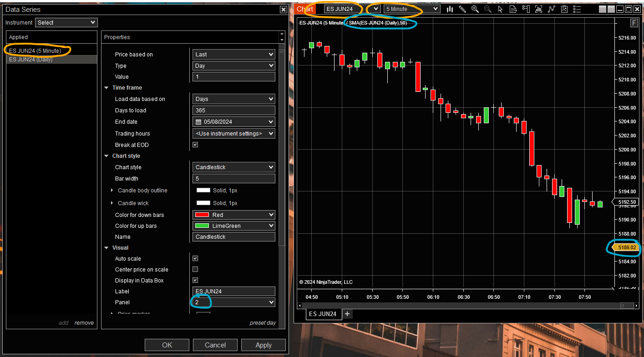Toggle the Break at EOD checkbox
This screenshot has width=644, height=357.
tap(195, 145)
